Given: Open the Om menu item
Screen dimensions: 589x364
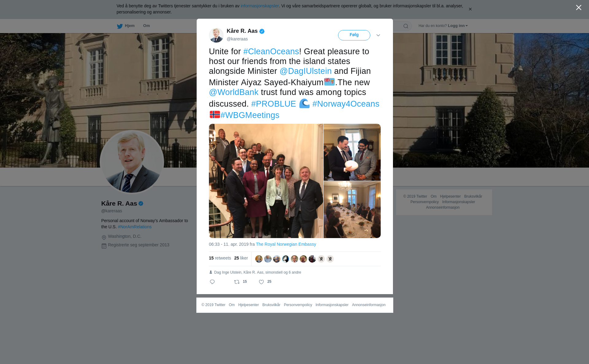Looking at the screenshot, I should [146, 26].
